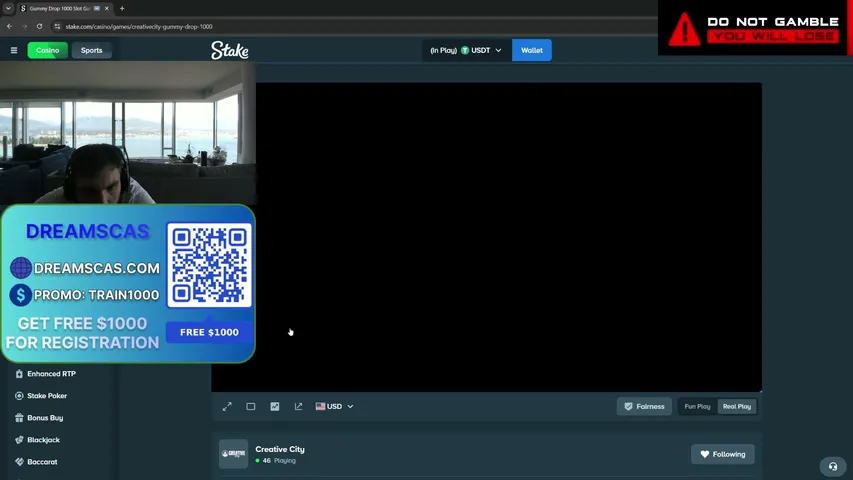Open the USD display currency dropdown
The width and height of the screenshot is (853, 480).
tap(335, 407)
